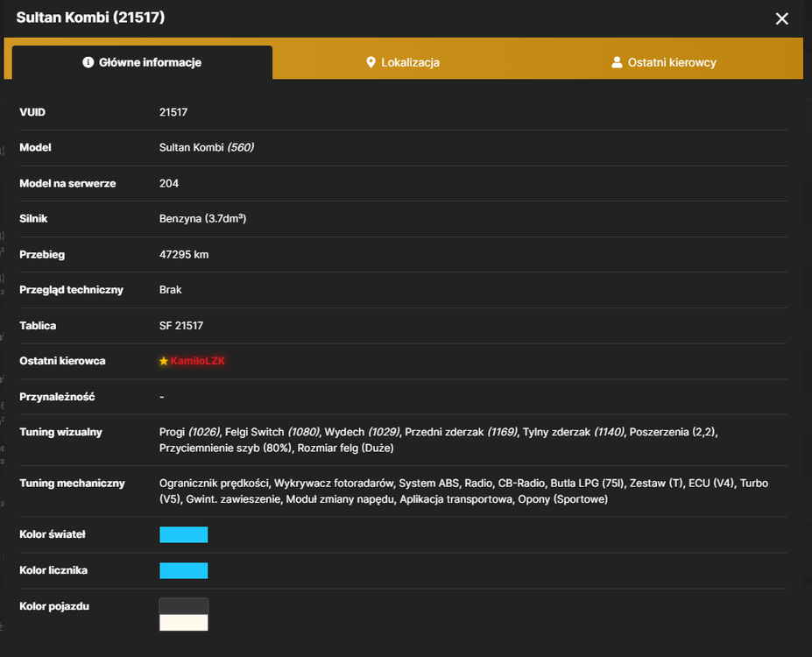
Task: Click the Tuning wizualny label
Action: point(60,432)
